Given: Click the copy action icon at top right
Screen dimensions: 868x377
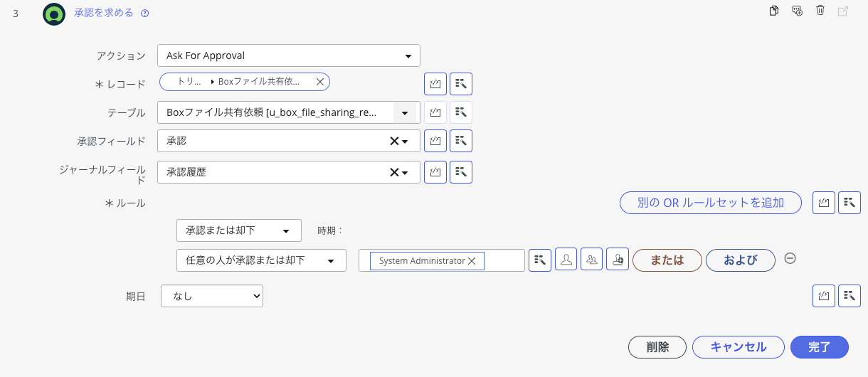Looking at the screenshot, I should pos(774,11).
